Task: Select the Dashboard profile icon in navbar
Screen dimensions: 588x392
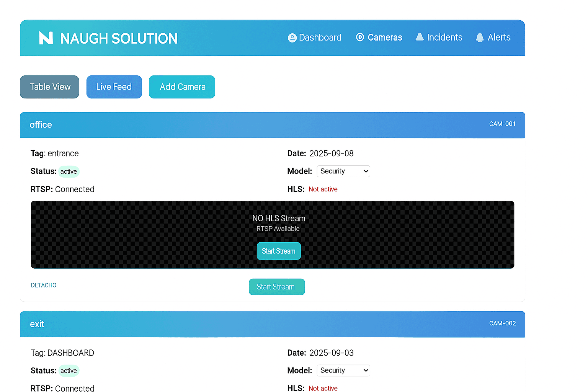Action: (x=292, y=38)
